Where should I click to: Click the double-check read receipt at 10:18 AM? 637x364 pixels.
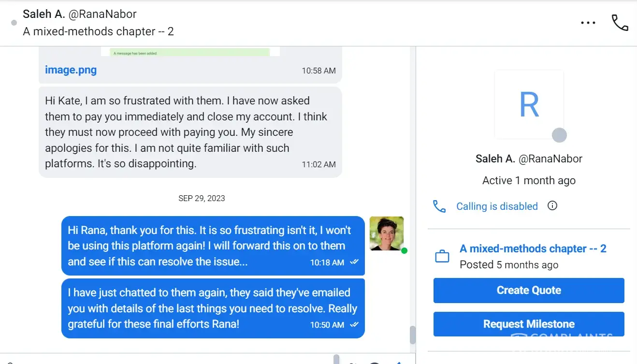tap(354, 262)
